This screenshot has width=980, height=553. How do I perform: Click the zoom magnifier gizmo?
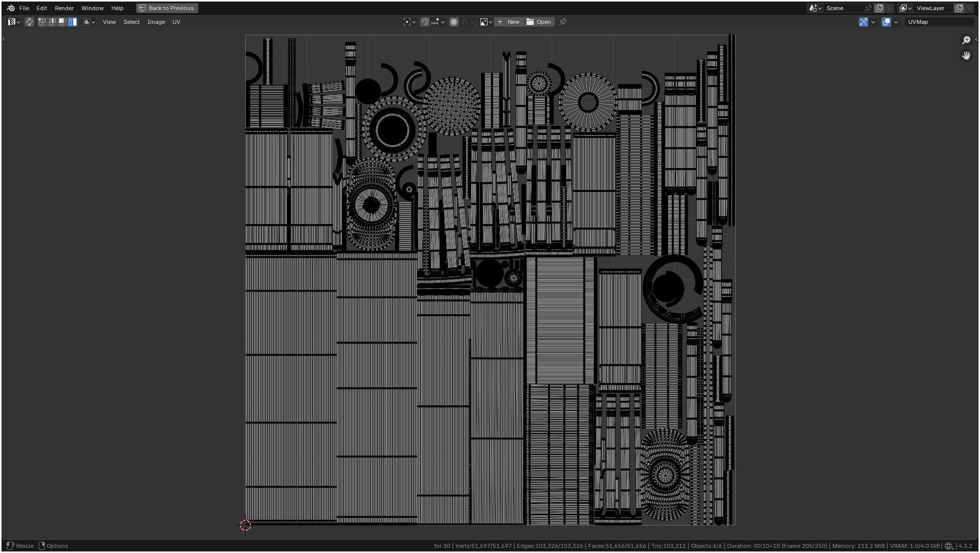(966, 40)
